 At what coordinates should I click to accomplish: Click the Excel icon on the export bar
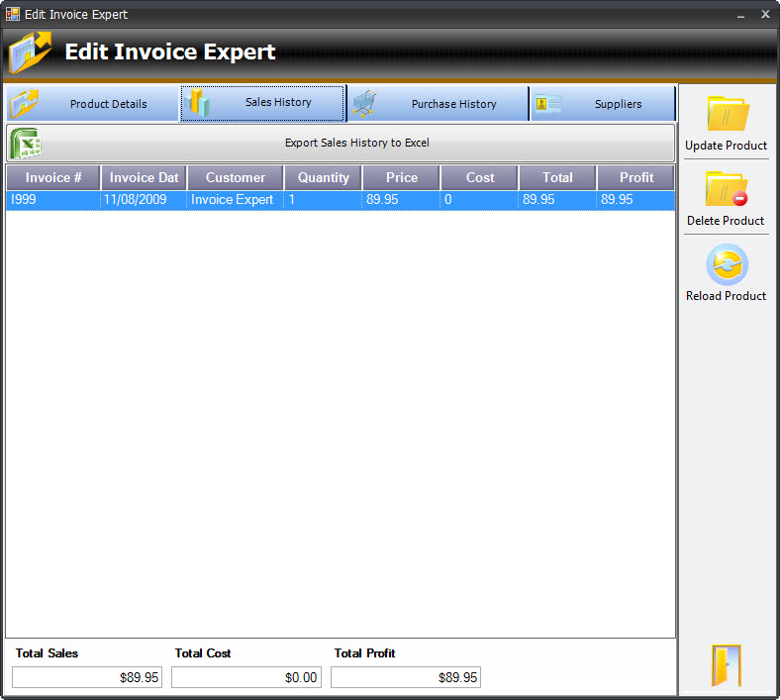(x=25, y=143)
